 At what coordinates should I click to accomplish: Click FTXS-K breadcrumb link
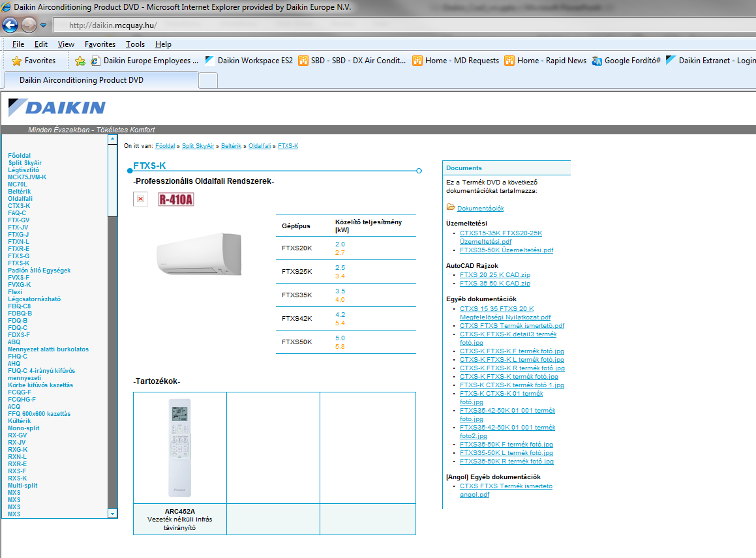pyautogui.click(x=288, y=146)
